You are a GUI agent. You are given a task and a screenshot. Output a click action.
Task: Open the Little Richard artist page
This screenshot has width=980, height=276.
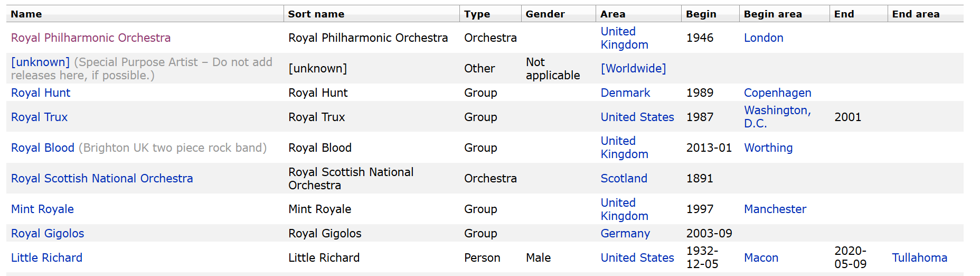click(46, 258)
